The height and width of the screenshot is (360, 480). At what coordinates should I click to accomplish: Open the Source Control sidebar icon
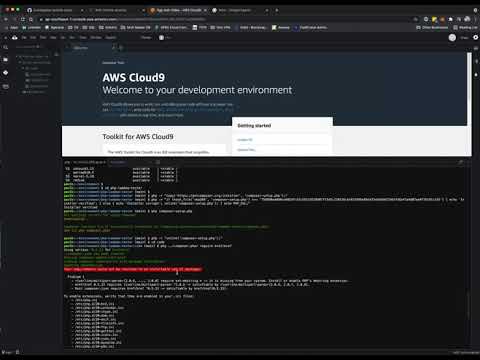tap(6, 72)
